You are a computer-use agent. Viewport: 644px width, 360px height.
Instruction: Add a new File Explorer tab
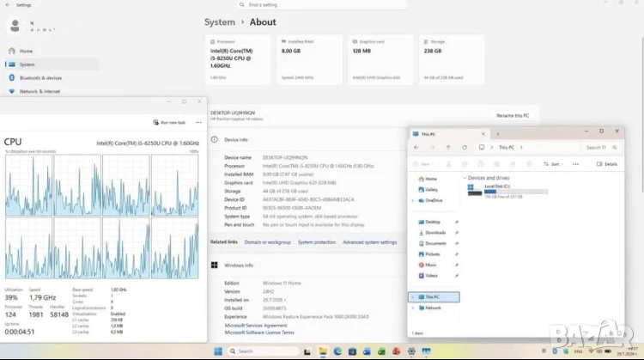click(x=498, y=134)
